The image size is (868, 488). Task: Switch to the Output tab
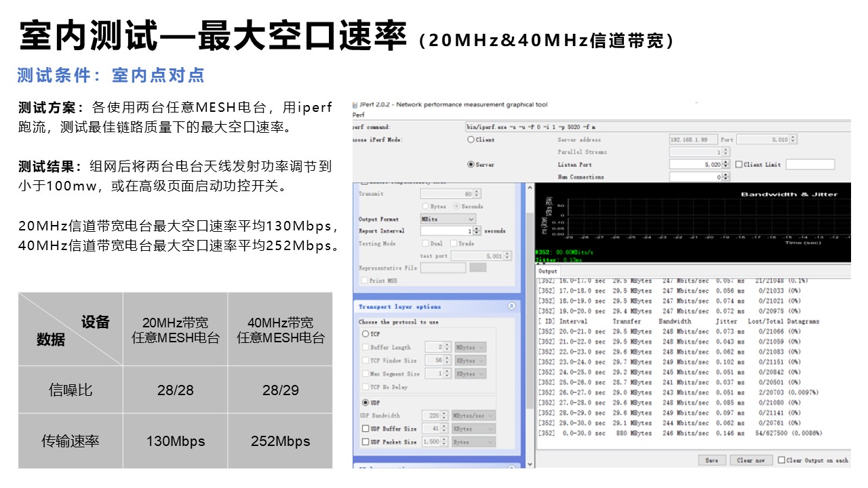(548, 270)
